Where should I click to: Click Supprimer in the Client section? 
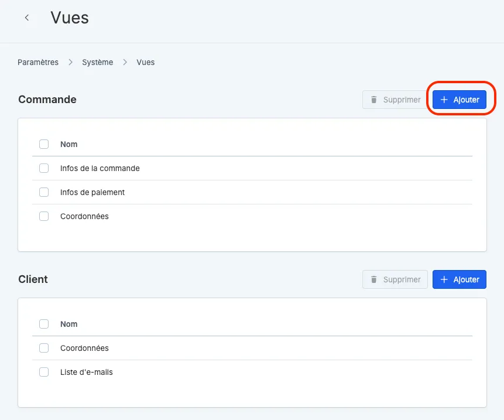coord(395,279)
